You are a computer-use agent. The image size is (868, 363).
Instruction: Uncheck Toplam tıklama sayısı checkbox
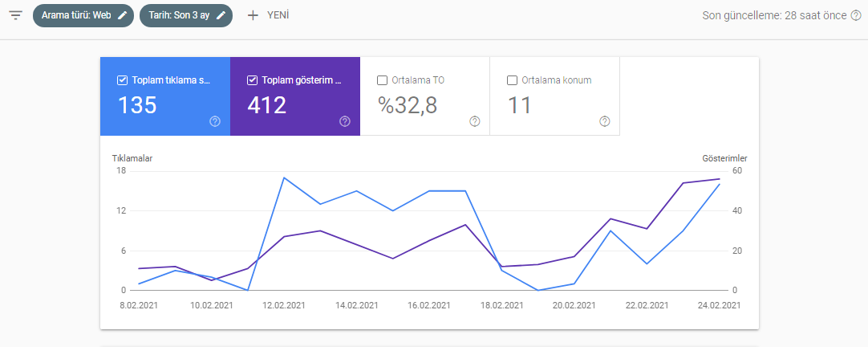123,80
